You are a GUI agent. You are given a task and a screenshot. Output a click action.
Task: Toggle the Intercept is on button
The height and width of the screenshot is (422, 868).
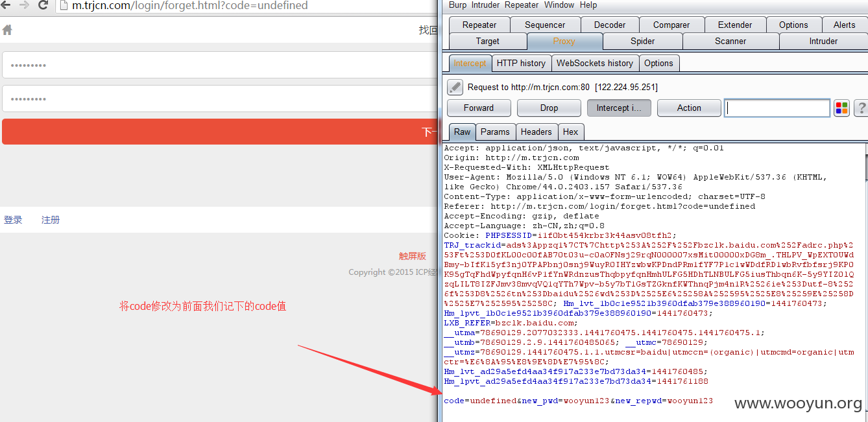coord(619,108)
